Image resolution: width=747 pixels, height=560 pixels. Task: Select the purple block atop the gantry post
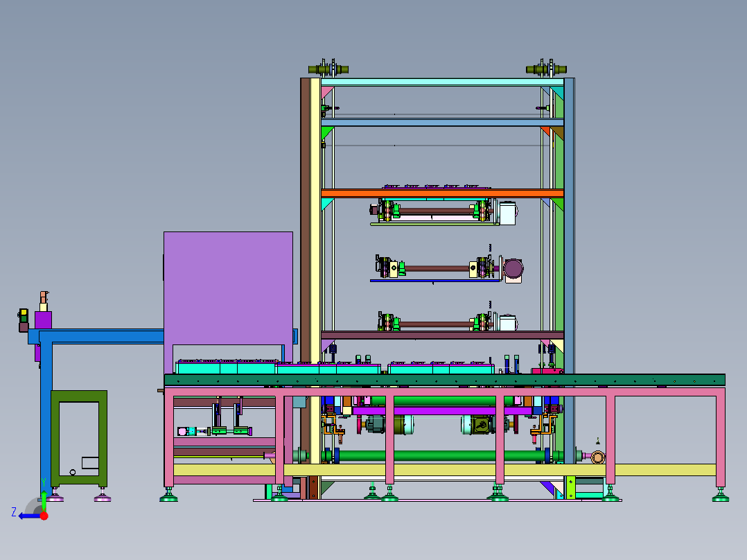[x=44, y=320]
